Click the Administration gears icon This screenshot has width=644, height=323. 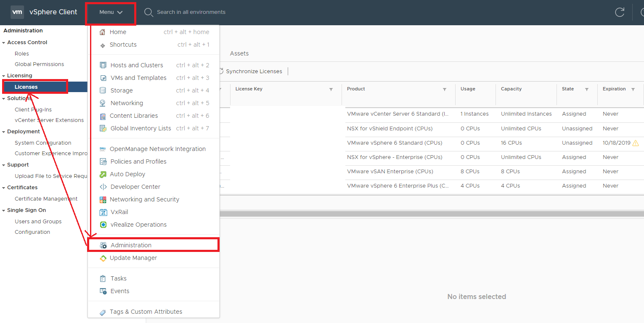pos(103,245)
